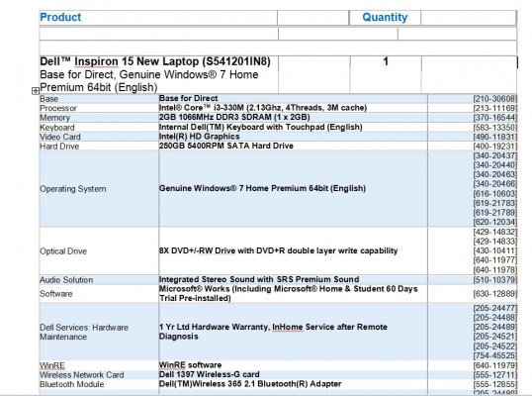Click code [555-12711]
Viewport: 532px width, 396px height.
pyautogui.click(x=495, y=375)
